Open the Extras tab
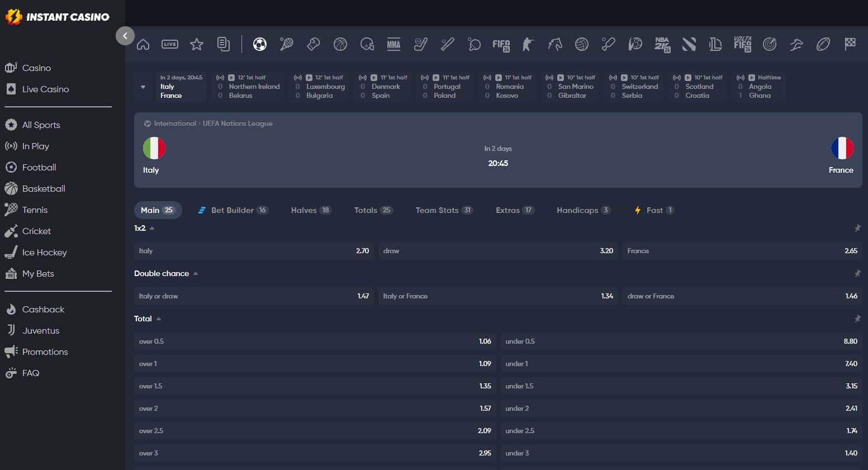This screenshot has width=868, height=470. pos(514,210)
